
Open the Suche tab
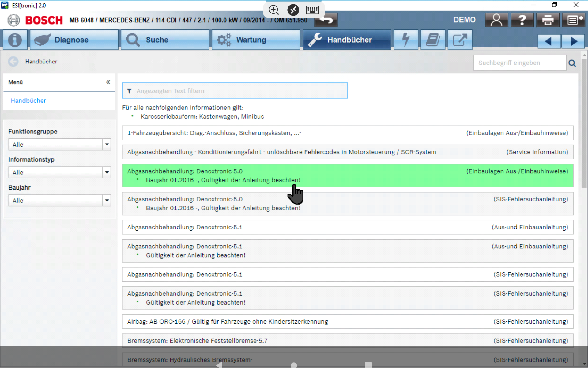click(165, 40)
